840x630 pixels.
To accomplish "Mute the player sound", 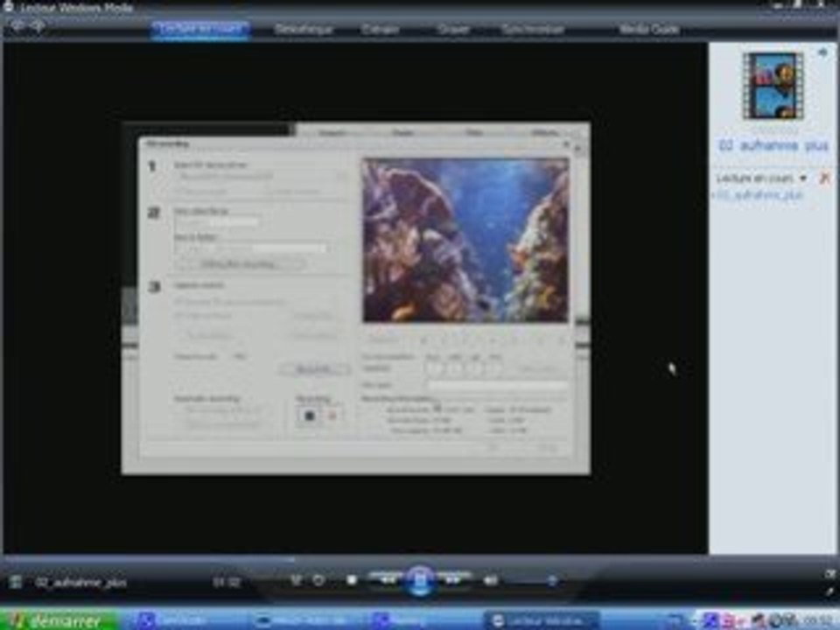I will click(x=490, y=580).
